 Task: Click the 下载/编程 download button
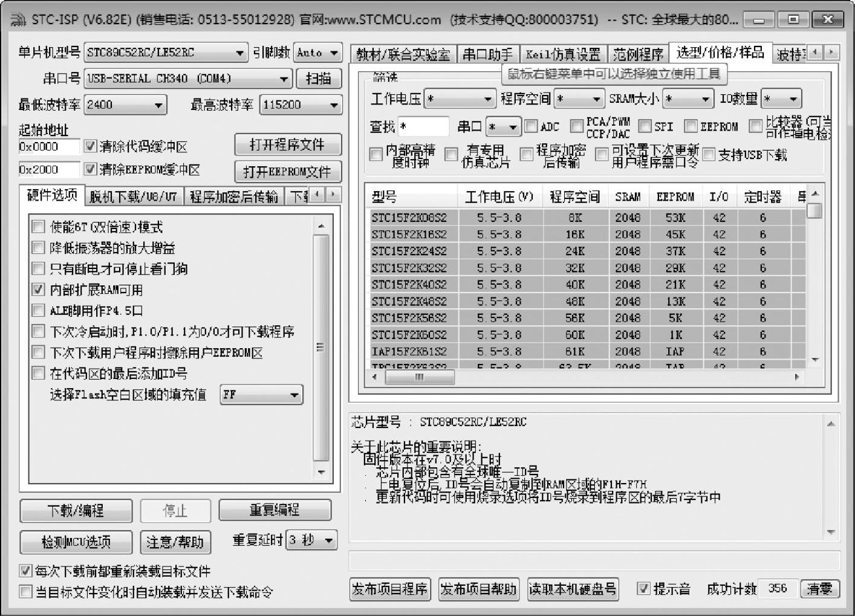76,511
